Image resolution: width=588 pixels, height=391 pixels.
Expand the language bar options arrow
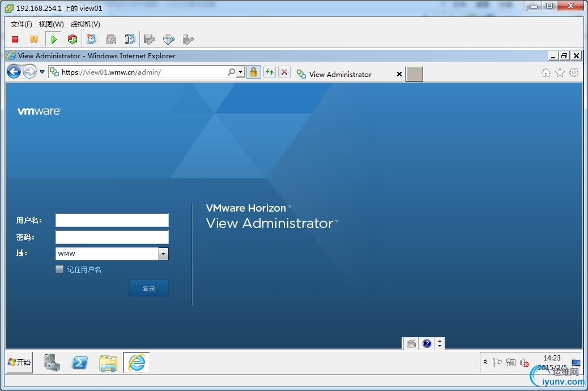[440, 343]
